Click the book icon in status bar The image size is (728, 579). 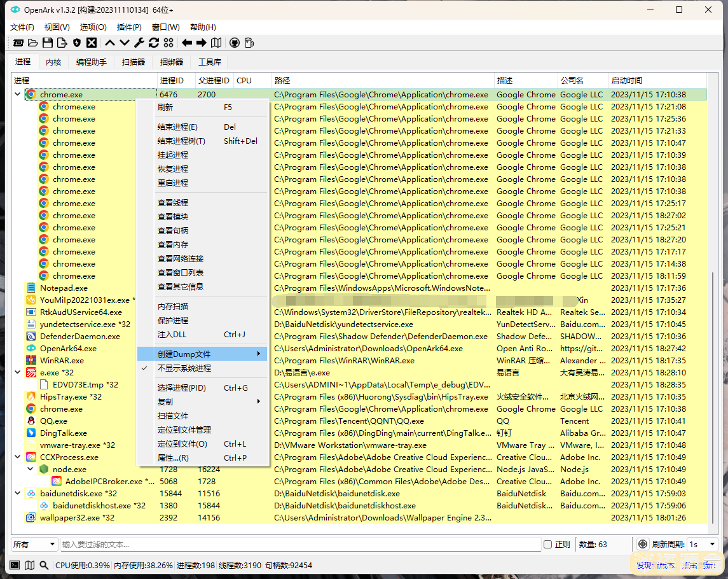coord(29,565)
